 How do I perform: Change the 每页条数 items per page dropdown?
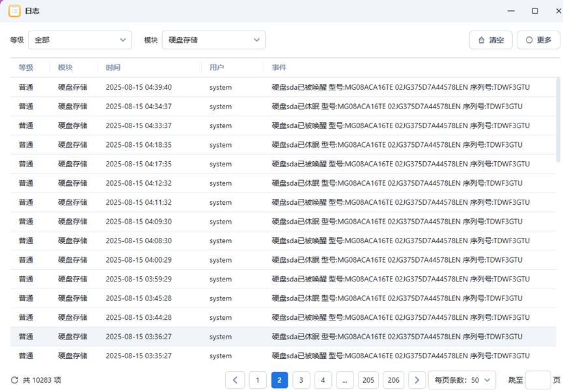click(x=463, y=380)
